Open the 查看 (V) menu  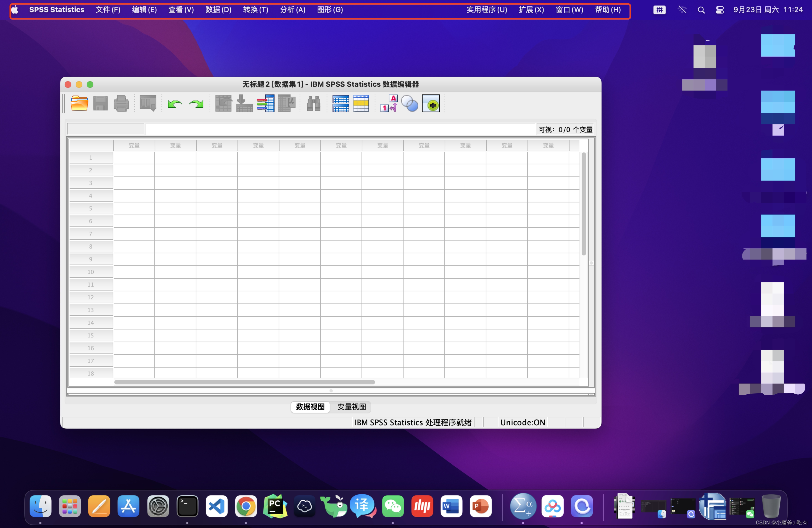tap(181, 10)
